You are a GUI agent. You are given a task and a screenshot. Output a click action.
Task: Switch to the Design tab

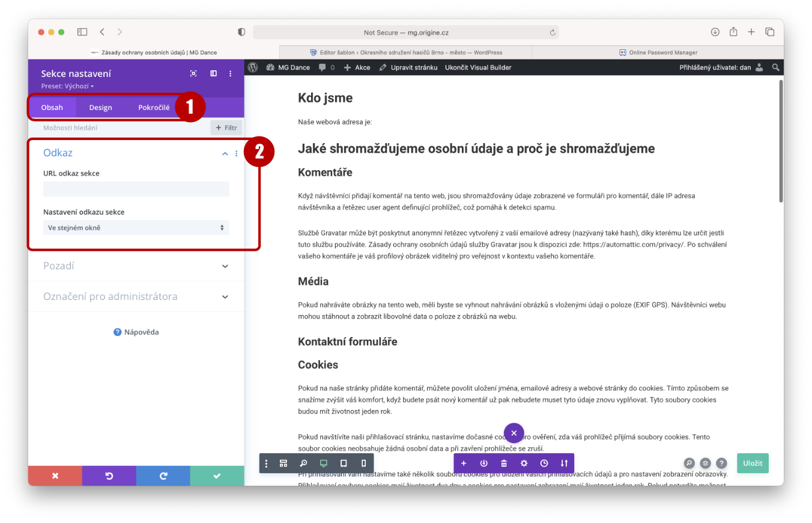pos(100,108)
